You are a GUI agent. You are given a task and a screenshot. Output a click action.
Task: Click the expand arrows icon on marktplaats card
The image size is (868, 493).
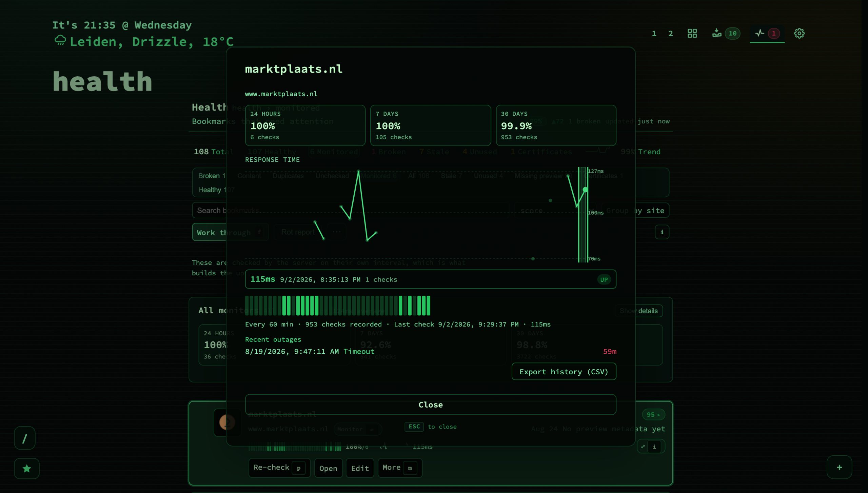pos(643,447)
